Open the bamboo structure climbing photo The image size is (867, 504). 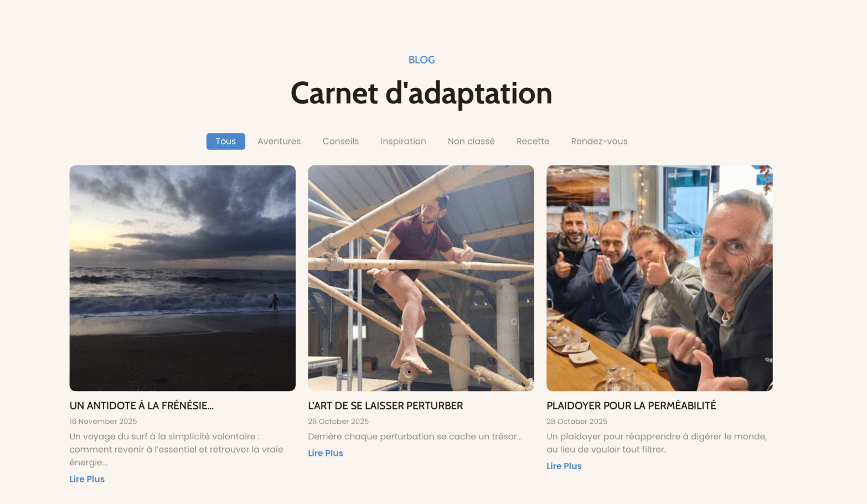(421, 278)
